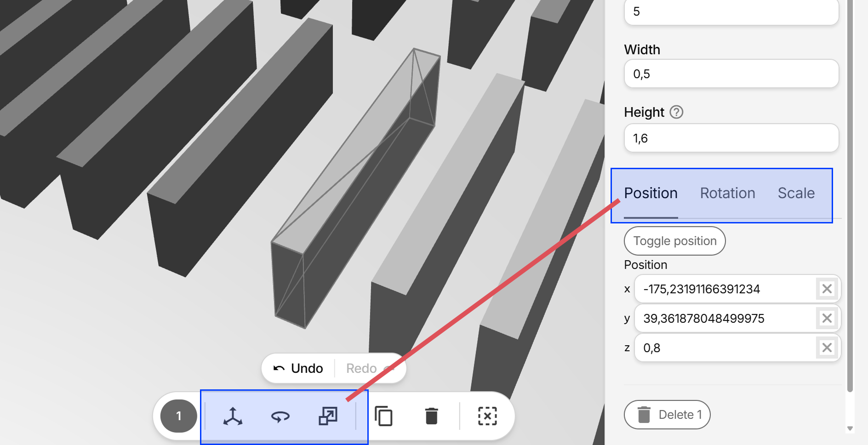Click the selection count badge showing 1

(179, 416)
